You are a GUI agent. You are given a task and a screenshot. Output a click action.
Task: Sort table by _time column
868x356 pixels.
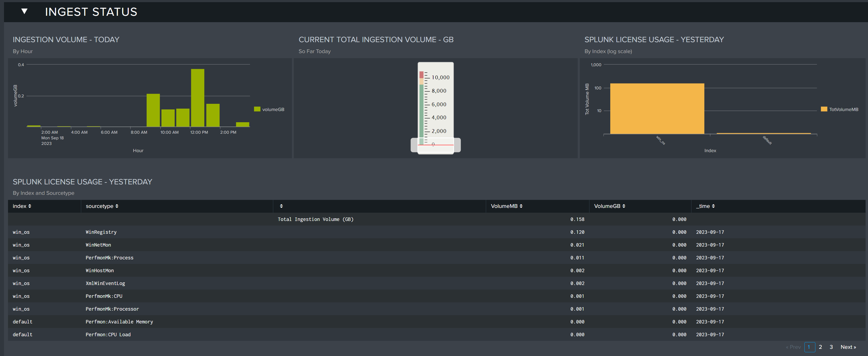coord(705,206)
